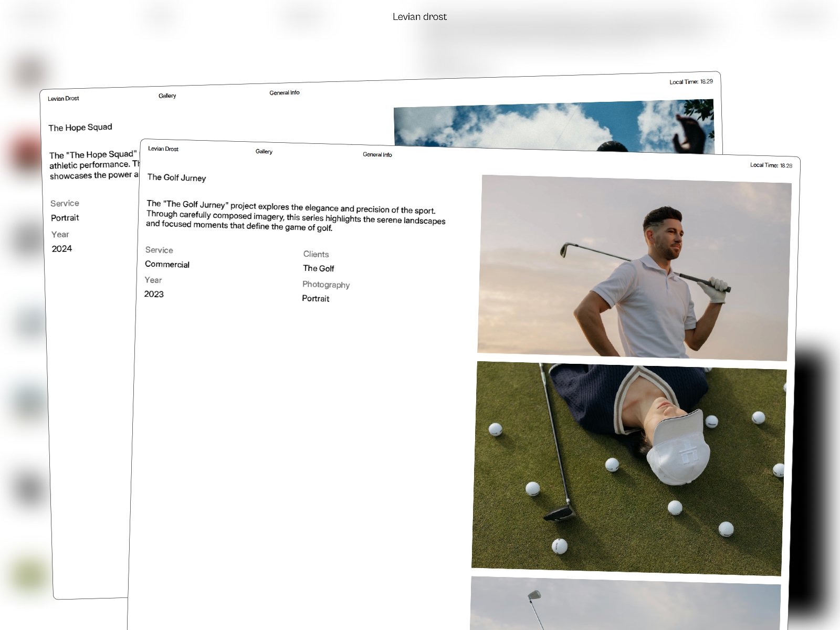This screenshot has height=630, width=840.
Task: Select golfer with club portrait photo
Action: tap(634, 268)
